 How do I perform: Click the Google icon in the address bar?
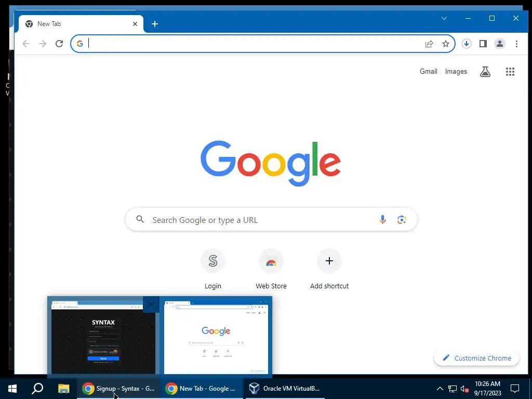click(x=79, y=44)
